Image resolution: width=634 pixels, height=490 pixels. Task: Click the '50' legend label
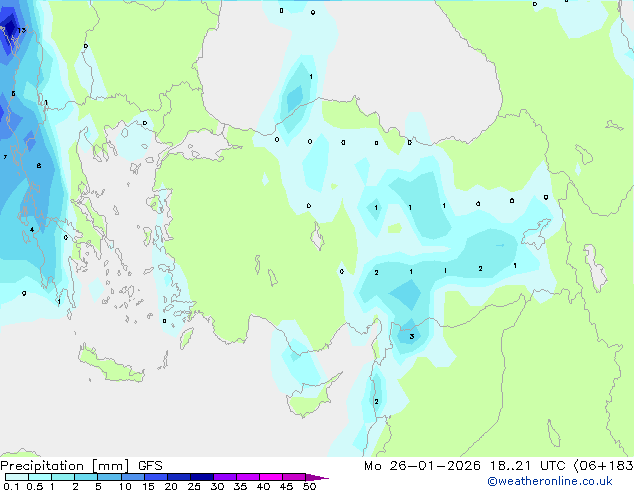coord(309,486)
